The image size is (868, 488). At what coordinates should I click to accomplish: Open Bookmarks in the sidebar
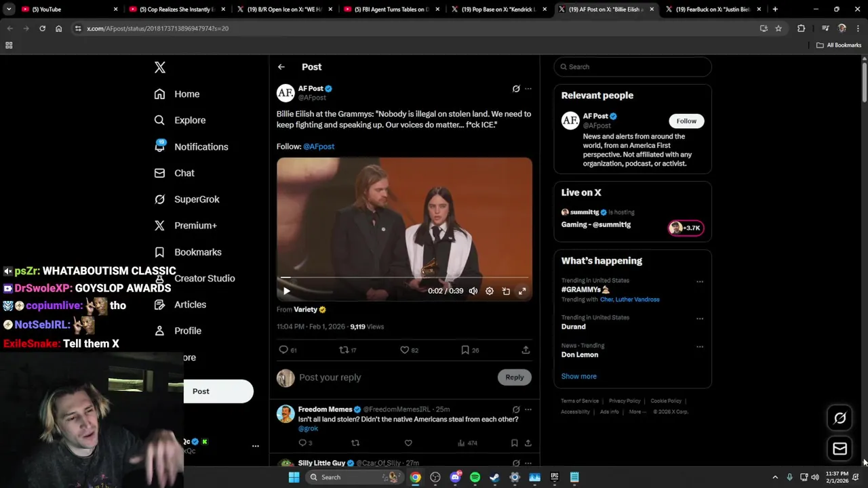(x=188, y=251)
